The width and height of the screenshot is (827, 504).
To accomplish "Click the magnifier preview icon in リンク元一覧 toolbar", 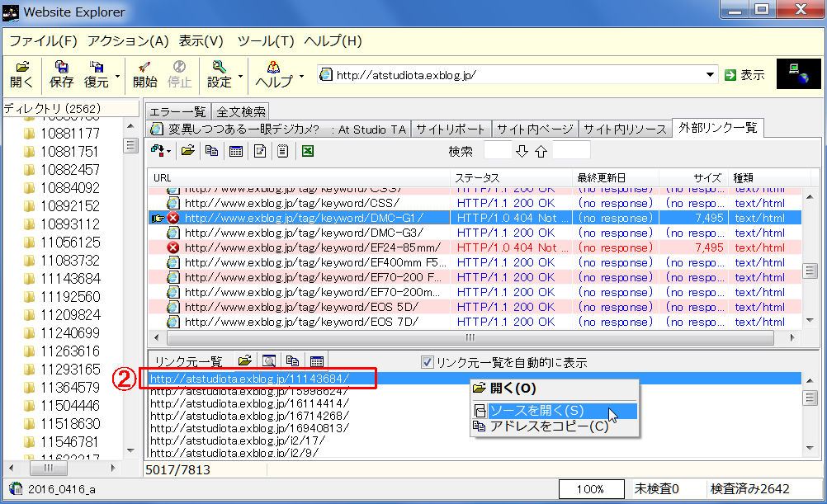I will (269, 360).
